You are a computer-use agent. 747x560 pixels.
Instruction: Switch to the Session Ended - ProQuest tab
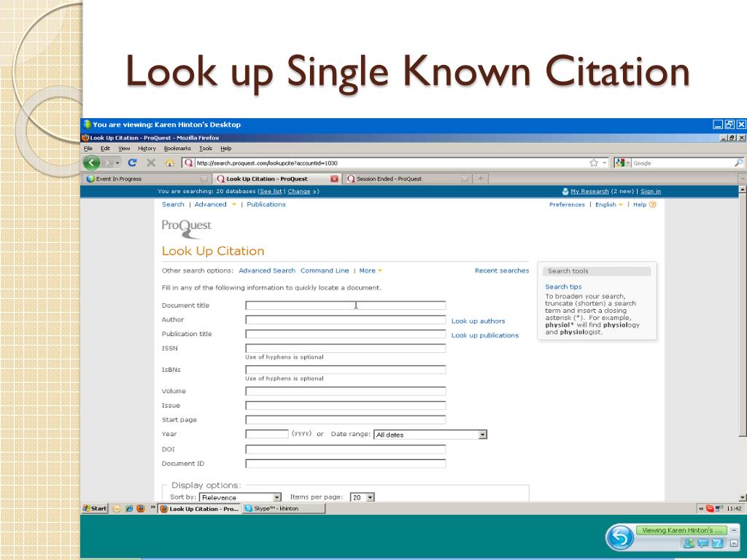[409, 179]
